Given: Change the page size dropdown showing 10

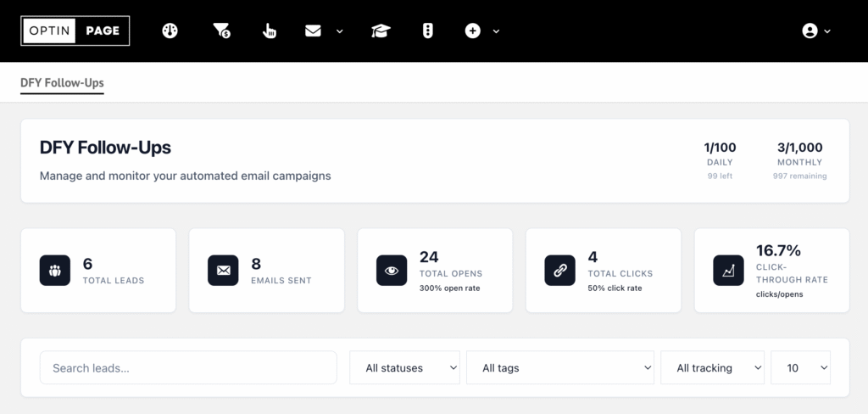Looking at the screenshot, I should 800,368.
